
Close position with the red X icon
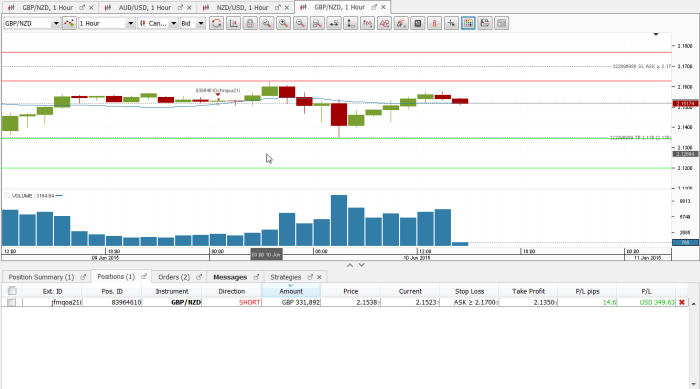(x=682, y=302)
